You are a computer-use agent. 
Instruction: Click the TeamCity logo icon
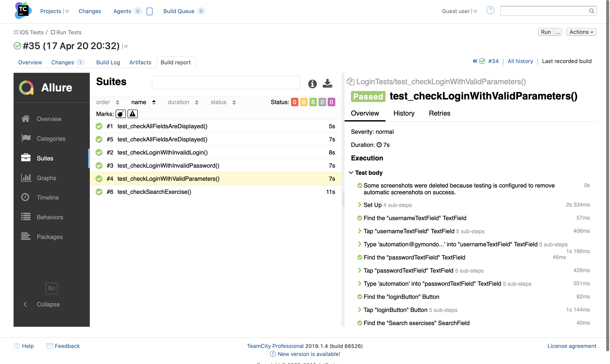tap(23, 11)
